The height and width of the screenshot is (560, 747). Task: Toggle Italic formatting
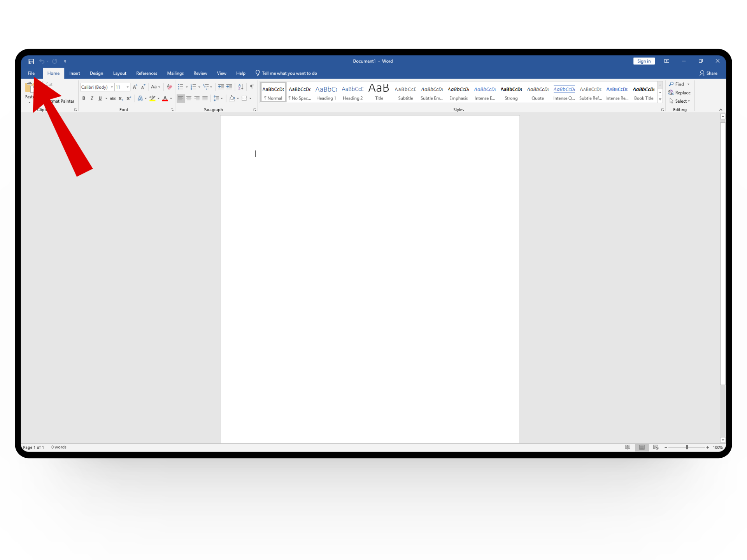(x=92, y=98)
